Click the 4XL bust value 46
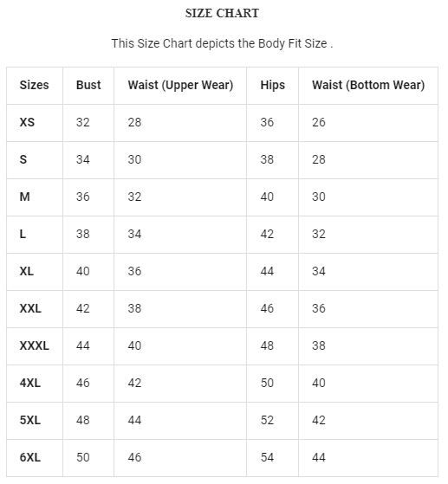The width and height of the screenshot is (448, 484). pos(83,383)
